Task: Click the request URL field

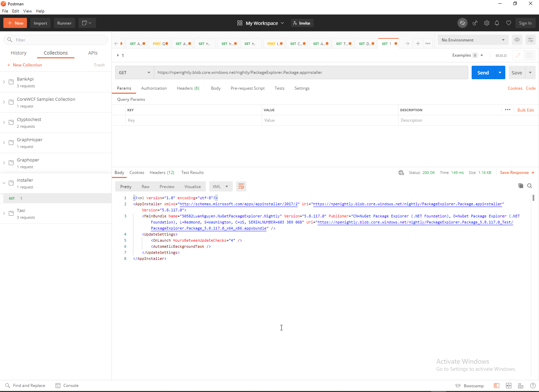Action: (x=311, y=72)
